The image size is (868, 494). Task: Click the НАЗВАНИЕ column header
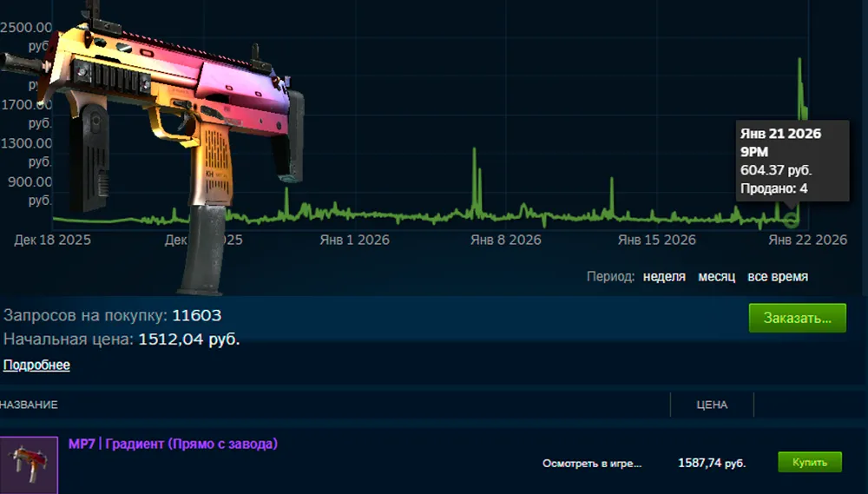pyautogui.click(x=29, y=405)
